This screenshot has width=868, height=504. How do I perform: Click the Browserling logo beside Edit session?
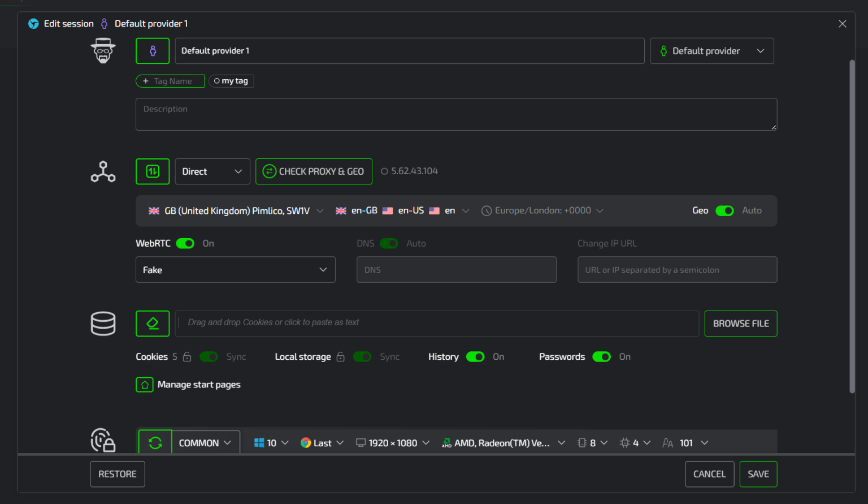coord(33,23)
